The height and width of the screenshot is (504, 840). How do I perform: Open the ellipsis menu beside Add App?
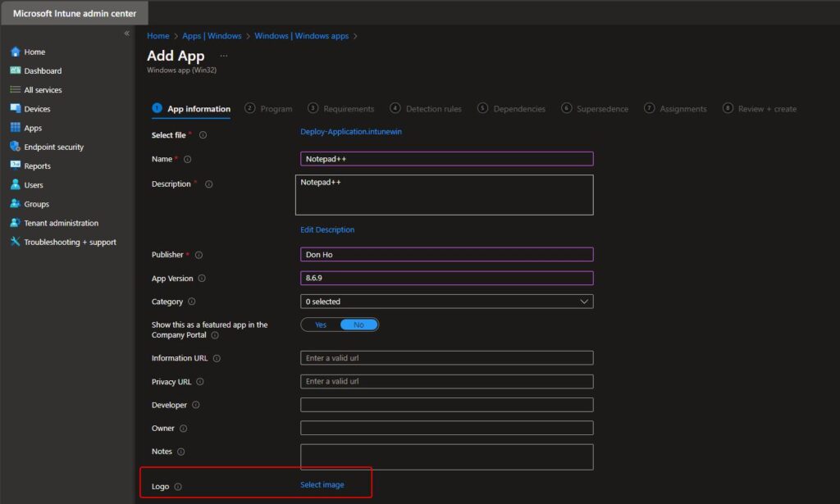pos(224,56)
